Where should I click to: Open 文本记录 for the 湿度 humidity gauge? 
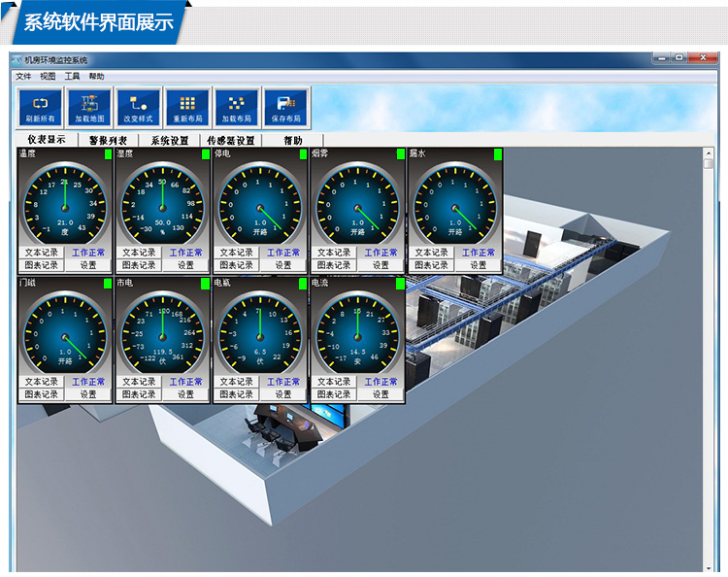[x=139, y=253]
